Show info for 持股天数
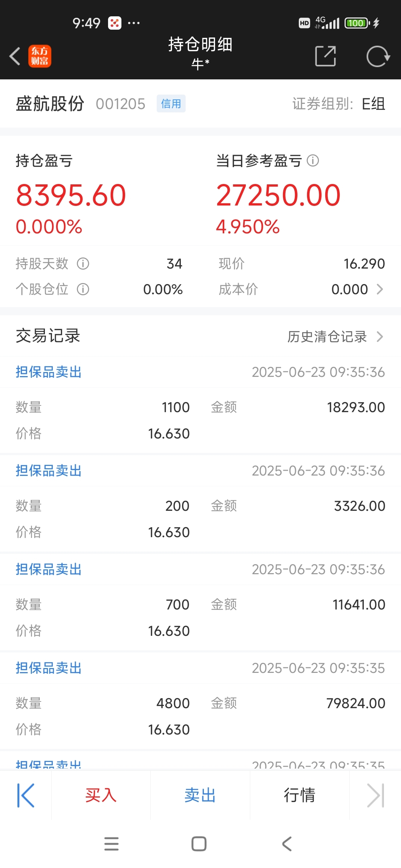Image resolution: width=401 pixels, height=868 pixels. [83, 264]
